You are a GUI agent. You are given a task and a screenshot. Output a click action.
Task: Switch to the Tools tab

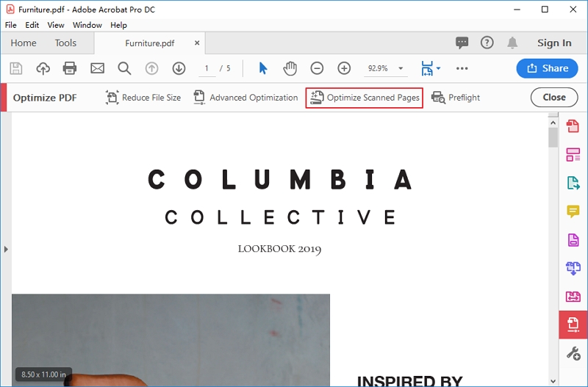click(x=65, y=43)
